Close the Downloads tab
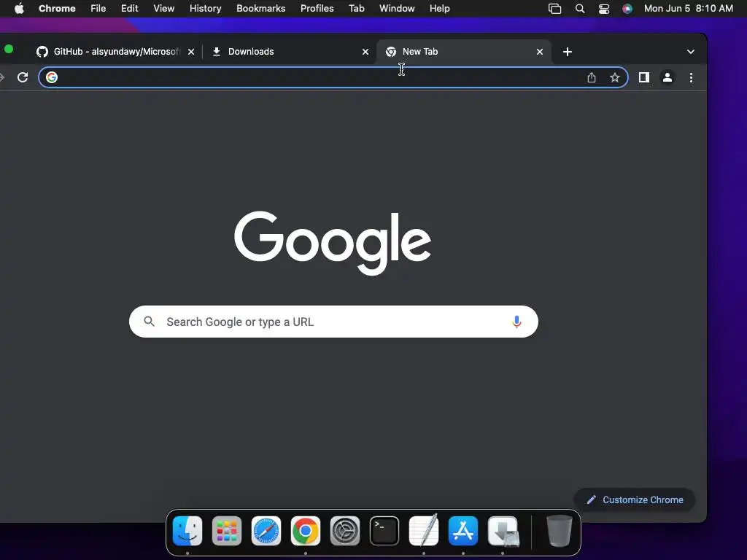Viewport: 747px width, 560px height. pyautogui.click(x=365, y=52)
